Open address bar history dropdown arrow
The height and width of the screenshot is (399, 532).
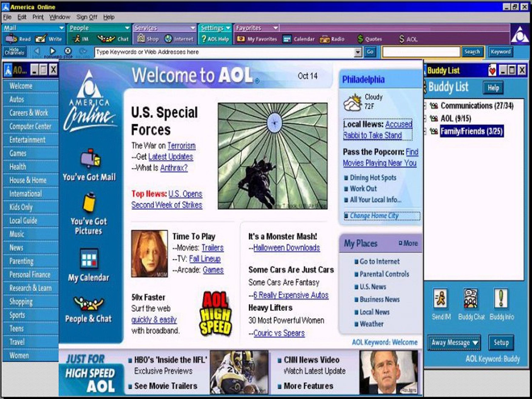click(x=358, y=52)
